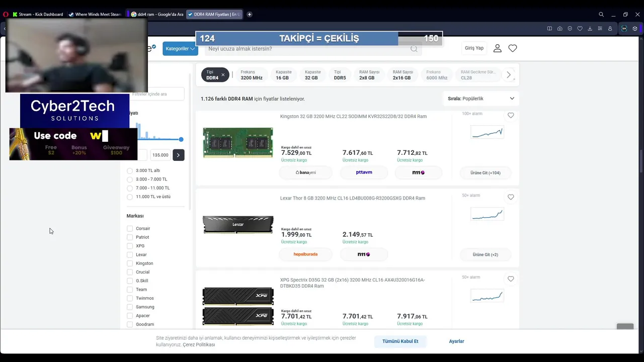Go to hepsiburada offer for Lexar
This screenshot has width=644, height=362.
coord(305,254)
